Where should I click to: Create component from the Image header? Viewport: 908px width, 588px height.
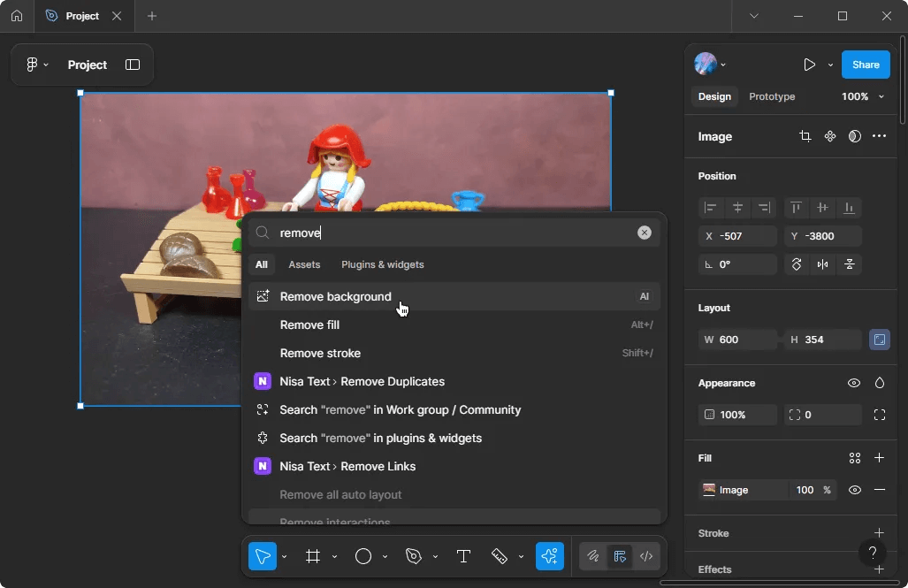tap(830, 136)
